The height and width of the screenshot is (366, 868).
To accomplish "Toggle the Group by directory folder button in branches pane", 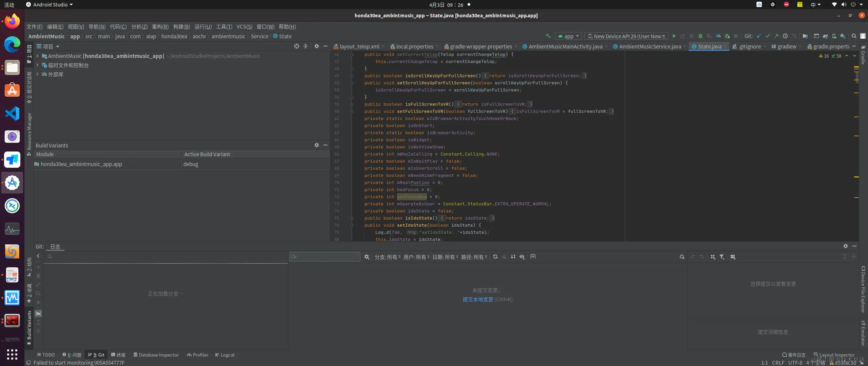I will pos(38,313).
